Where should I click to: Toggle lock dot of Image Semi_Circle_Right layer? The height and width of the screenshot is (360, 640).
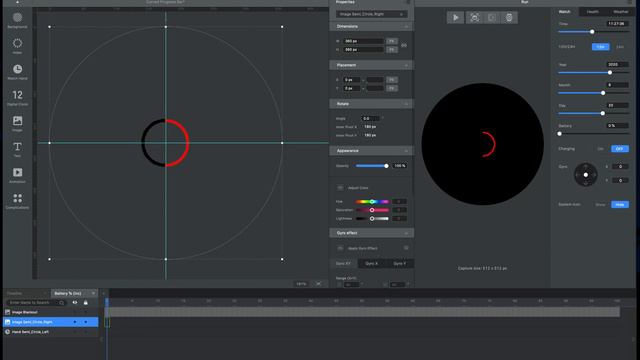85,322
